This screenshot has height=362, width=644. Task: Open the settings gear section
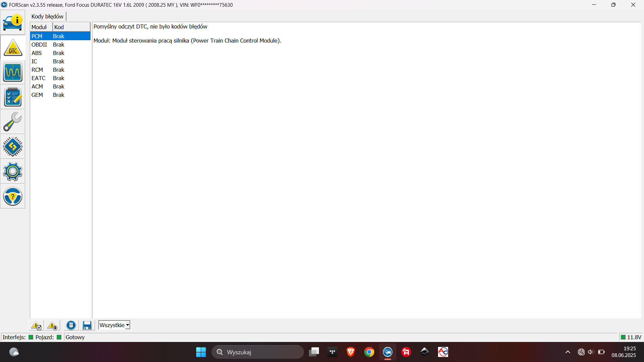[x=13, y=171]
